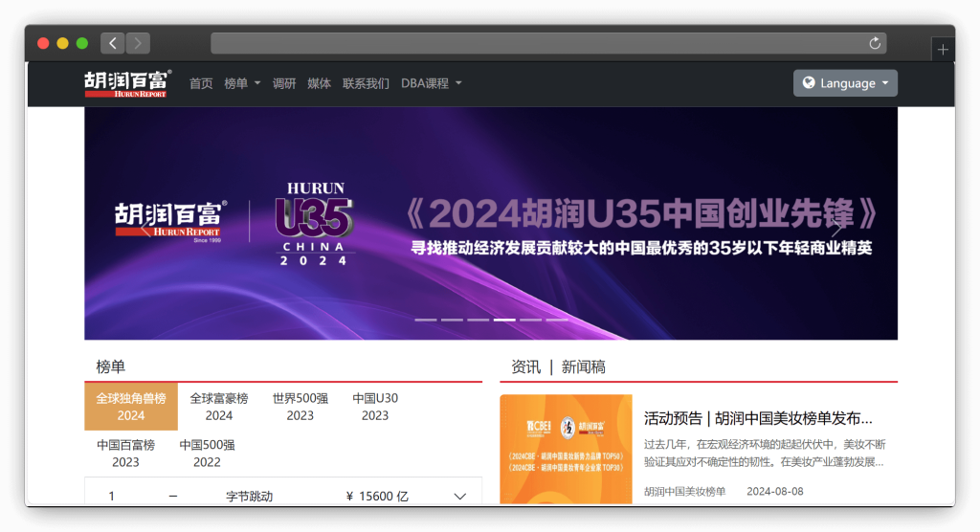
Task: Click the 胡润中国美妆榜单 tag link
Action: pos(684,492)
